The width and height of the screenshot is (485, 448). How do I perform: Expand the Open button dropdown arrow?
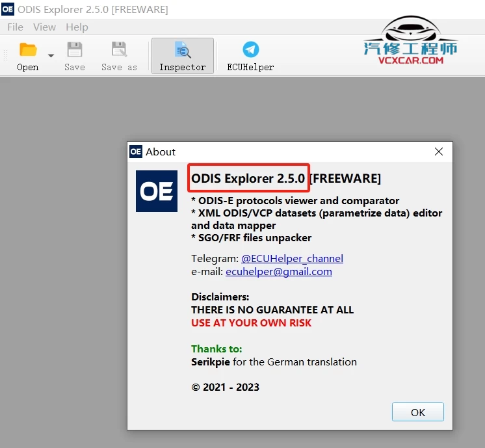click(x=51, y=56)
